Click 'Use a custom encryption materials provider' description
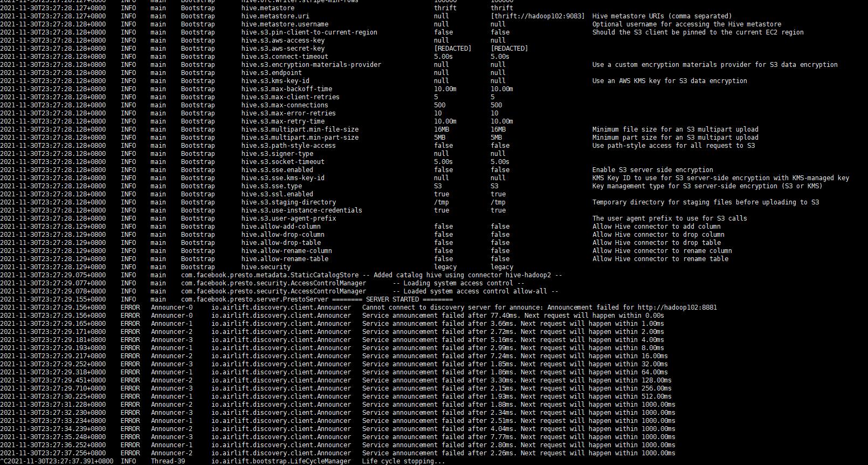 (715, 65)
